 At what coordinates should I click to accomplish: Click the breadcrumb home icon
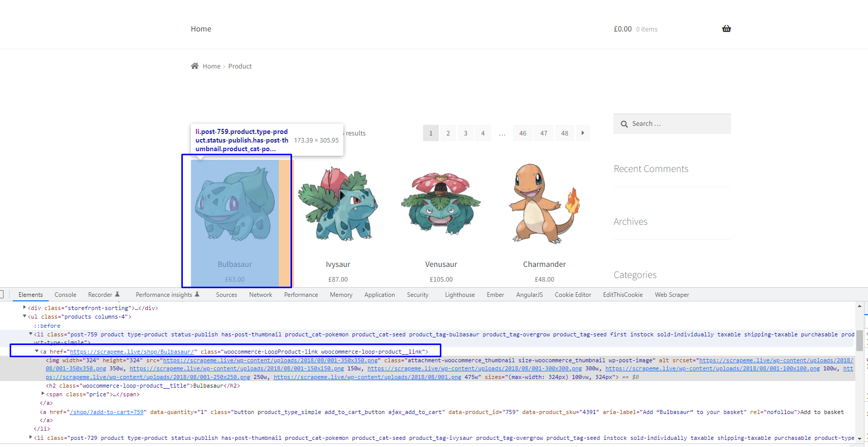click(x=195, y=66)
